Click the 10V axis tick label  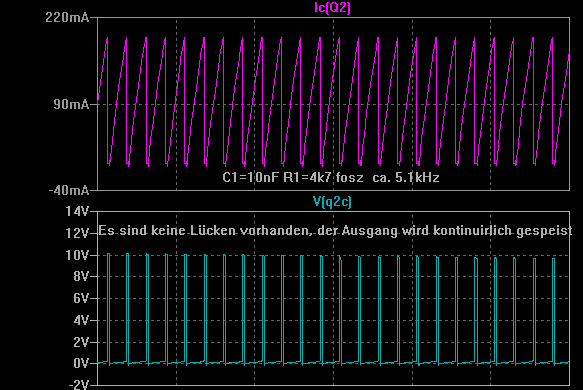77,255
